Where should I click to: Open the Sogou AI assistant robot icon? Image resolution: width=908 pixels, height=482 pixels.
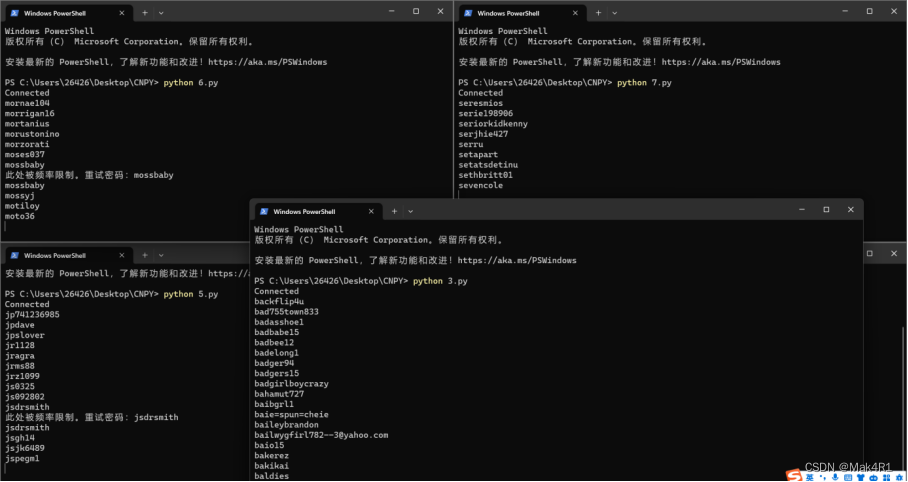(873, 477)
